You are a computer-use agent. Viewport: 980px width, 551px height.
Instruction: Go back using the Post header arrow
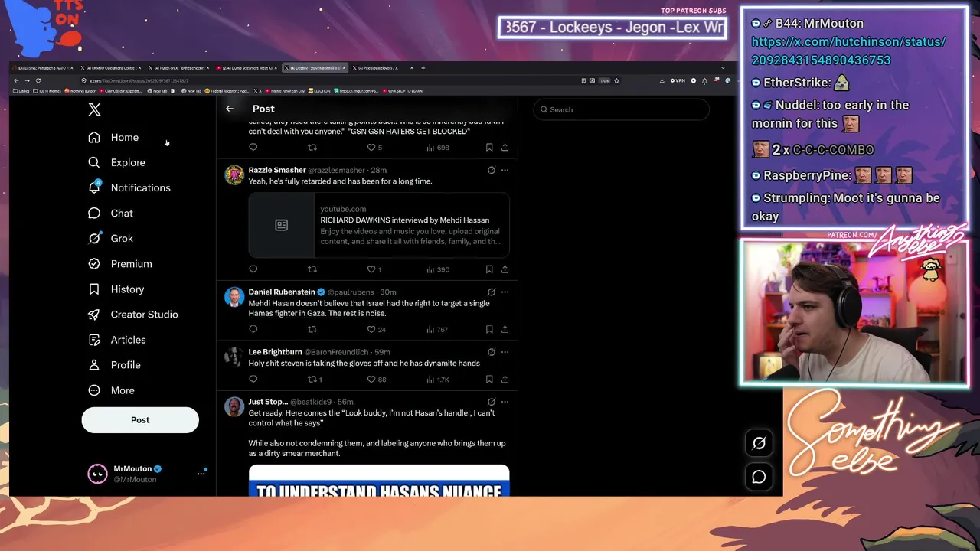pos(230,109)
